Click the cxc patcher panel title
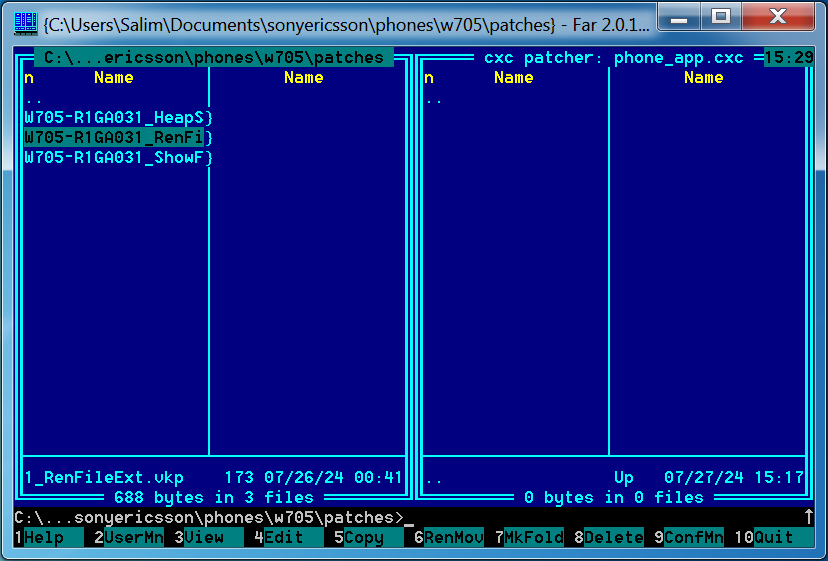 tap(614, 57)
